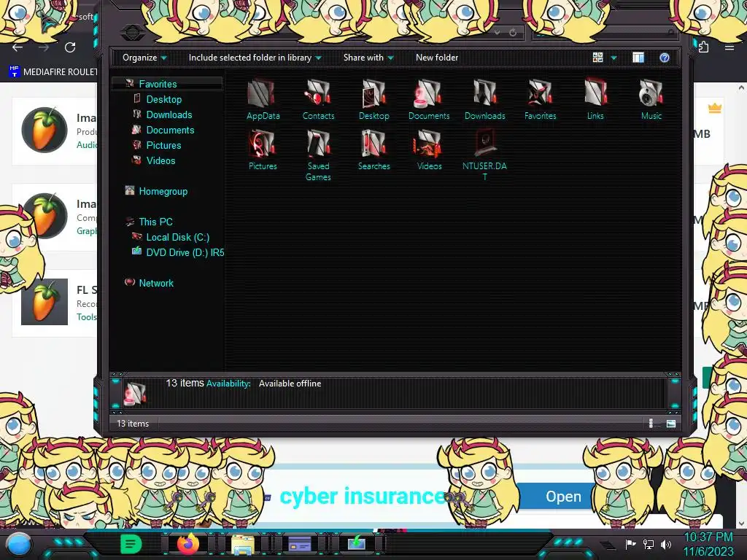Viewport: 747px width, 560px height.
Task: Select Documents in navigation pane
Action: 170,130
